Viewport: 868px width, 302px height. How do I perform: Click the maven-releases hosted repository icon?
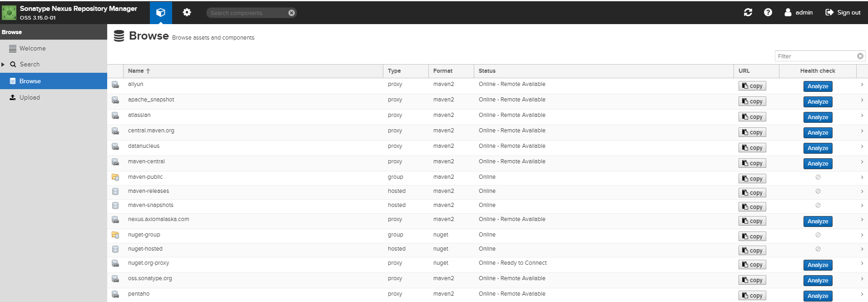pyautogui.click(x=115, y=191)
